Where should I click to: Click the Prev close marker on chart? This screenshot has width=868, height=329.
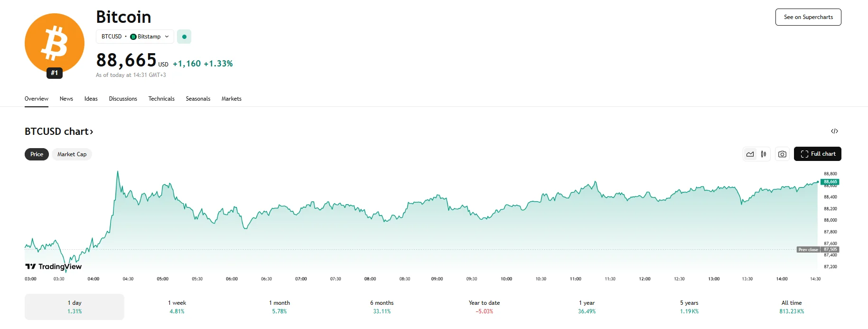tap(808, 250)
